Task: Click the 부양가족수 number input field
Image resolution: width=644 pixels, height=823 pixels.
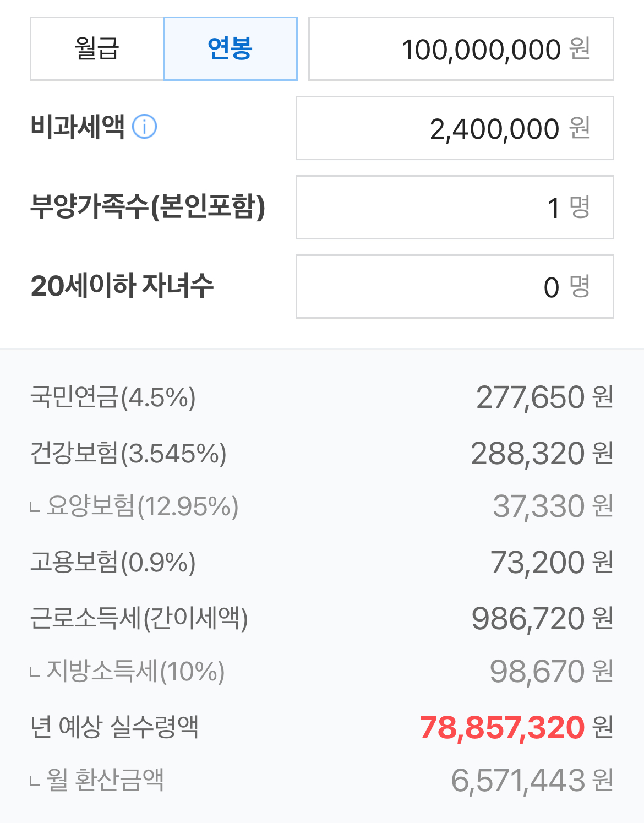Action: tap(454, 208)
